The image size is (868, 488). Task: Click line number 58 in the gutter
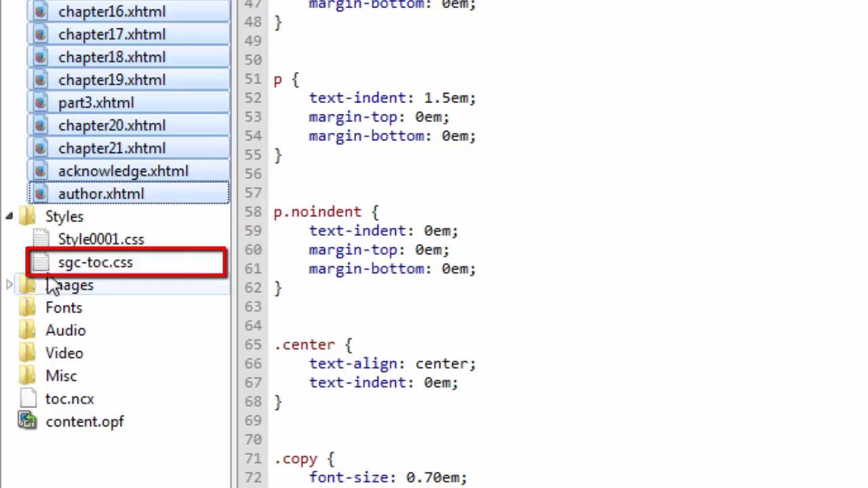253,212
